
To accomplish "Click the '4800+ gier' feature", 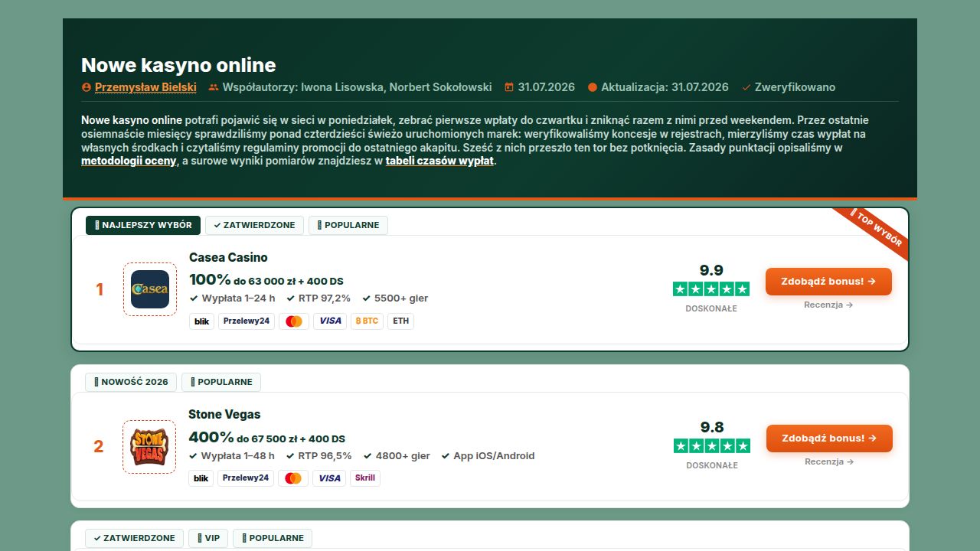I will (397, 456).
